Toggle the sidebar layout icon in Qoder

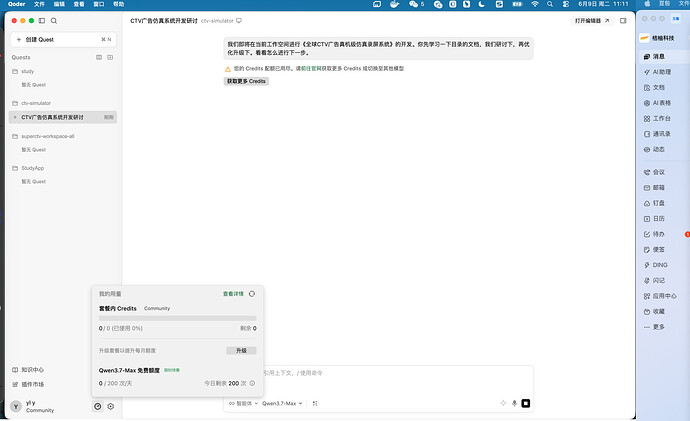pos(42,21)
